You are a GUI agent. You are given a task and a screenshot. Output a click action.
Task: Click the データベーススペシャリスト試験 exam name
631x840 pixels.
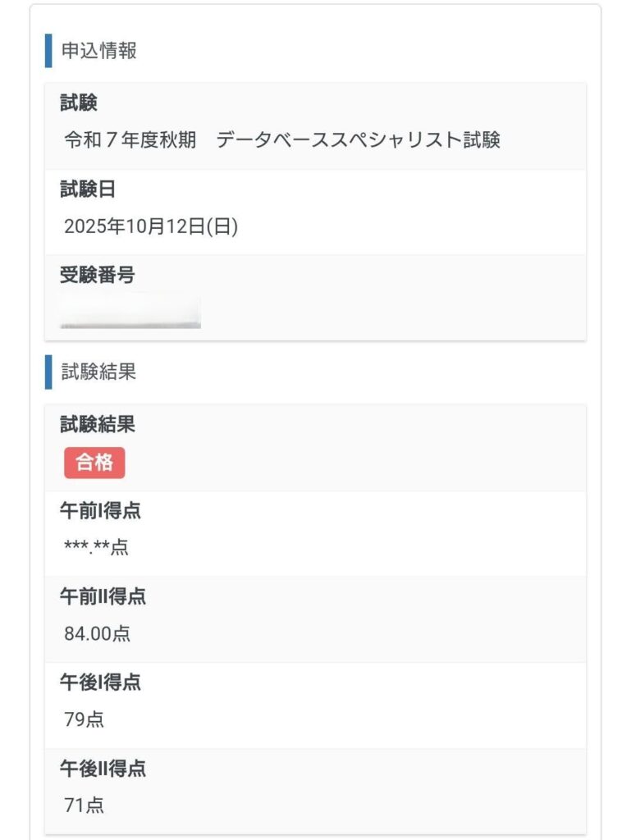(359, 140)
